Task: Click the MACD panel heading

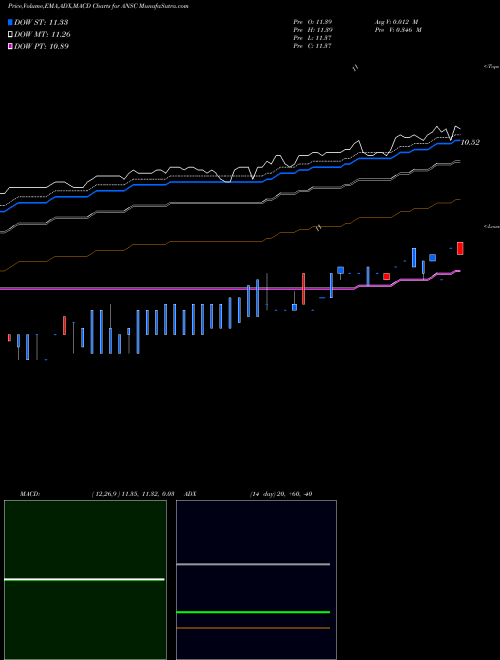Action: pos(30,494)
